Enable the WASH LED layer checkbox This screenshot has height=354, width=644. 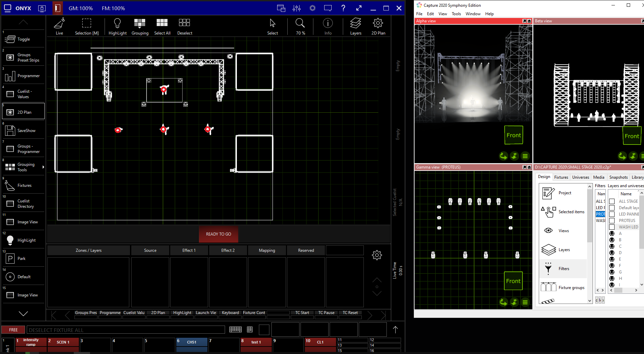[x=612, y=227]
